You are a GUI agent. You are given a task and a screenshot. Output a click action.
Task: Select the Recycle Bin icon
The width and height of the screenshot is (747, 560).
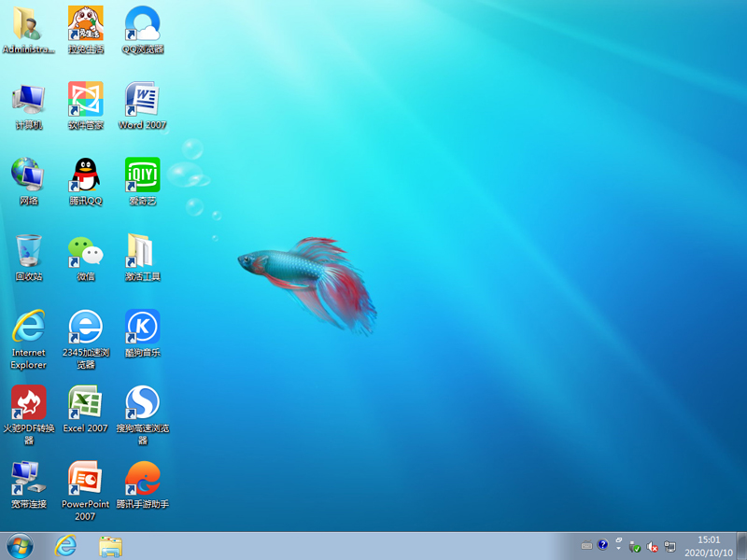coord(28,252)
